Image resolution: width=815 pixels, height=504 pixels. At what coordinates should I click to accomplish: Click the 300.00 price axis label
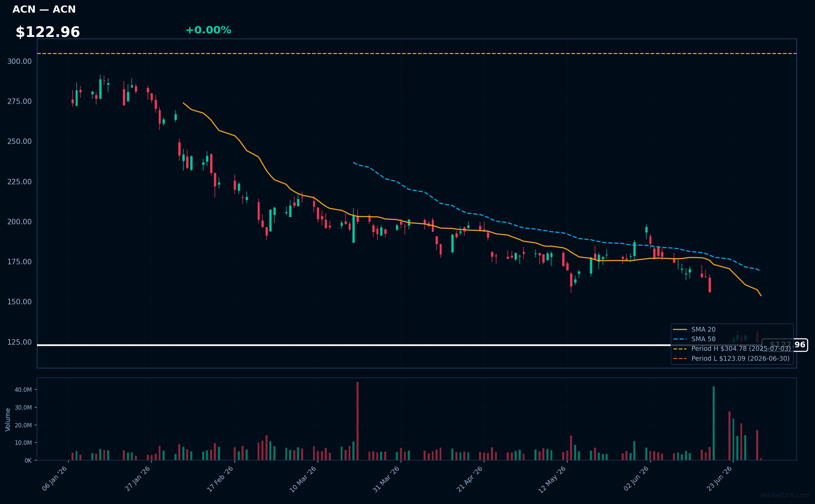click(x=20, y=62)
